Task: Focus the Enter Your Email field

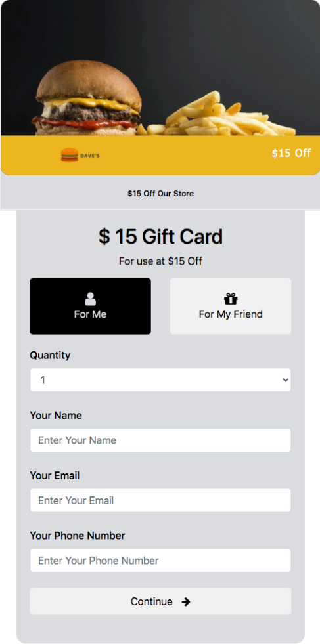Action: (x=160, y=500)
